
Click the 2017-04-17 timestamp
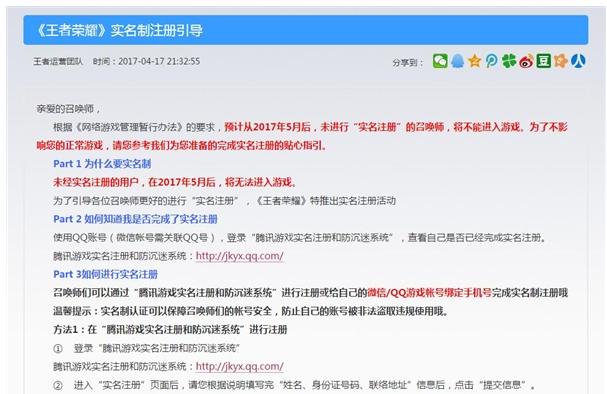click(146, 62)
